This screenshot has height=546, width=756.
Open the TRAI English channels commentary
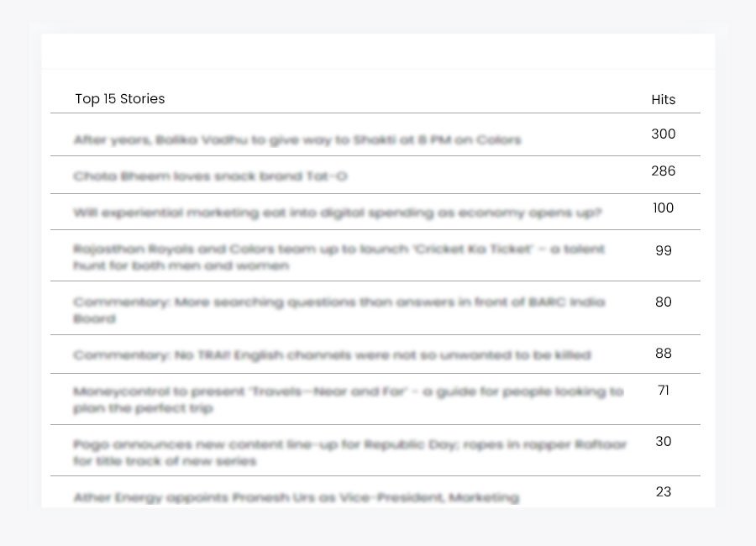tap(332, 355)
